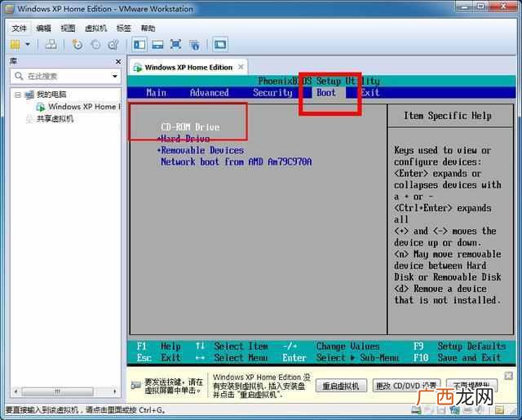Toggle the library sidebar view icon
Screen dimensions: 522x420
point(139,45)
